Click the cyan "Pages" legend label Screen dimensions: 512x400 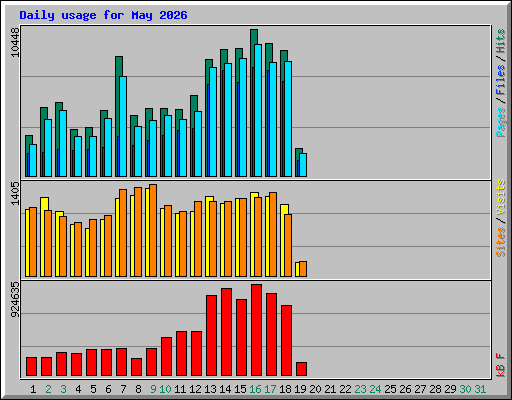pos(500,122)
